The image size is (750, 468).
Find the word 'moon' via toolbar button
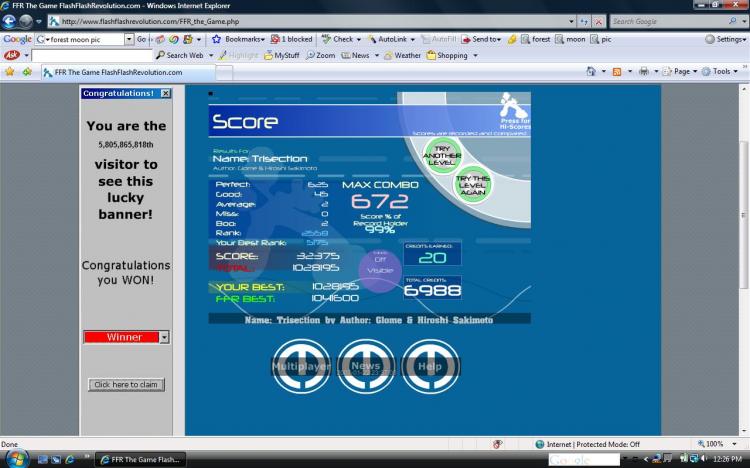tap(570, 39)
